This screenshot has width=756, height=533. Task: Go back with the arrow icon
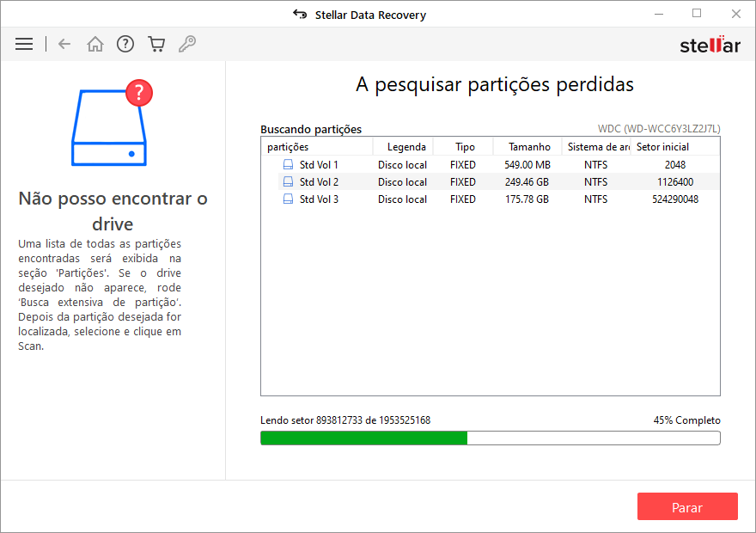tap(64, 45)
